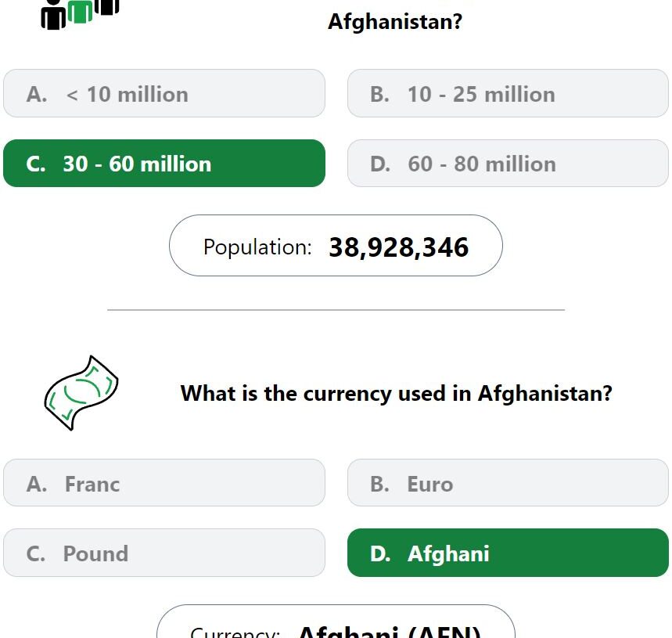
Task: Click the "Afghanistan?" heading at the top
Action: coord(395,21)
